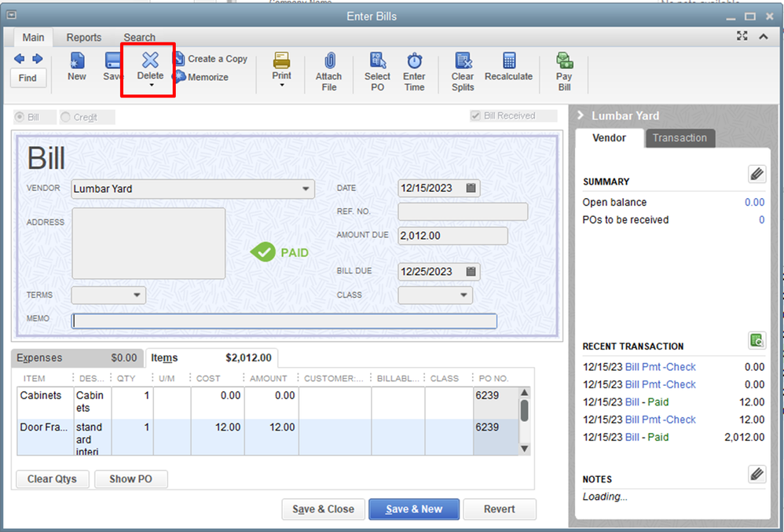Click the Delete X icon
The image size is (784, 532).
[150, 60]
